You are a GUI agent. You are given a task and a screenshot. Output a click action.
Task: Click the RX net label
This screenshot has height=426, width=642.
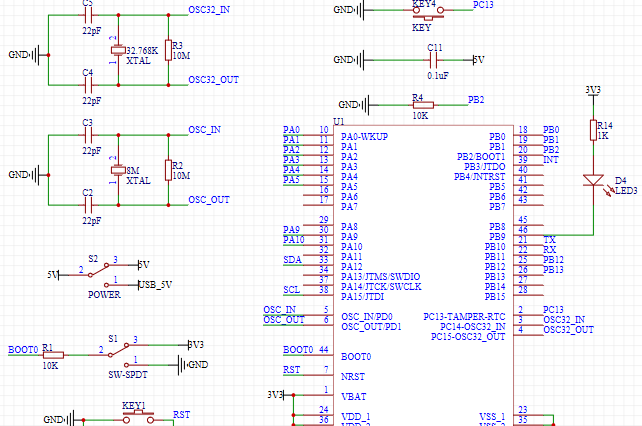550,249
